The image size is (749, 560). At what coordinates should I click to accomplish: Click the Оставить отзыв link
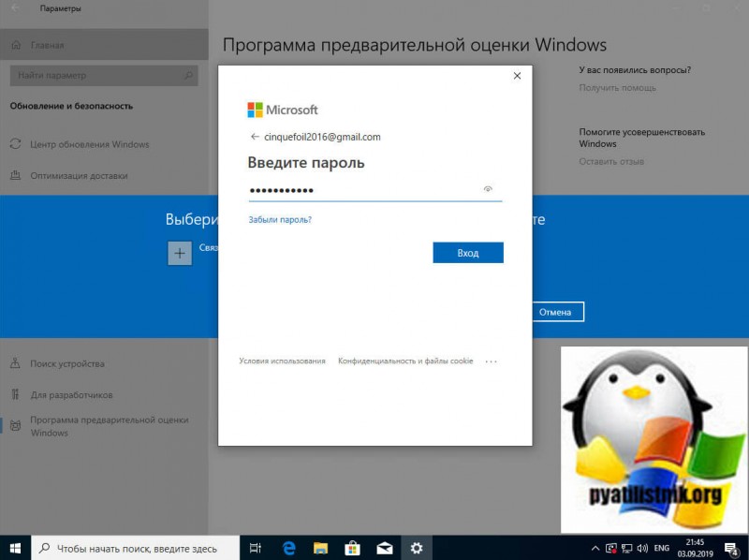[611, 161]
